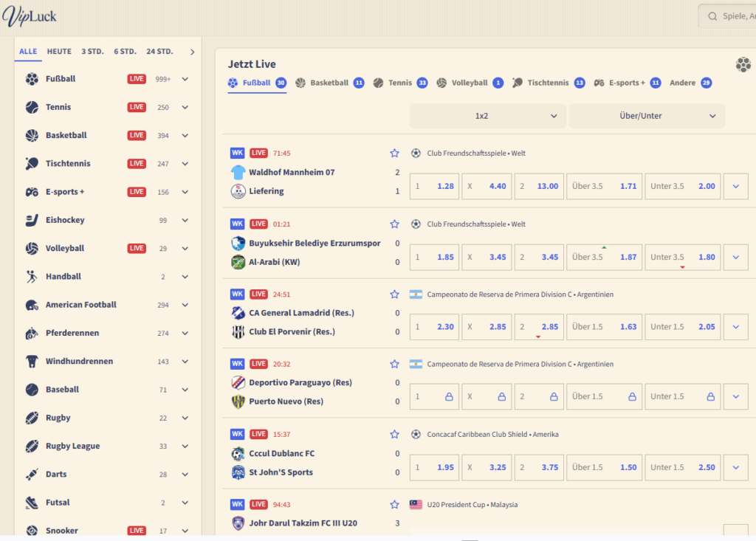Pick draw odds 4.40 in Waldhof match
The width and height of the screenshot is (756, 541).
point(487,187)
